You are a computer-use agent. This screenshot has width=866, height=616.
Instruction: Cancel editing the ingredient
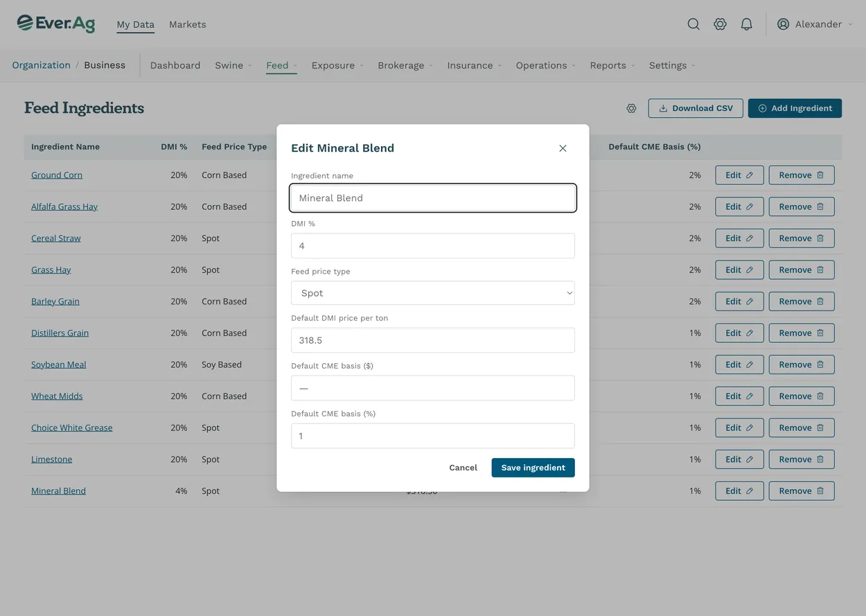(x=463, y=468)
